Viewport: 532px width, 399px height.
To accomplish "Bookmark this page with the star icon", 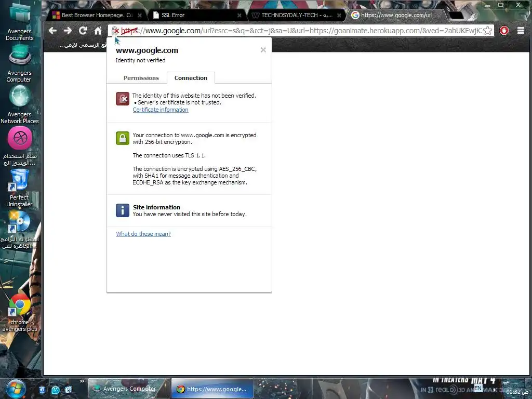I will click(487, 31).
